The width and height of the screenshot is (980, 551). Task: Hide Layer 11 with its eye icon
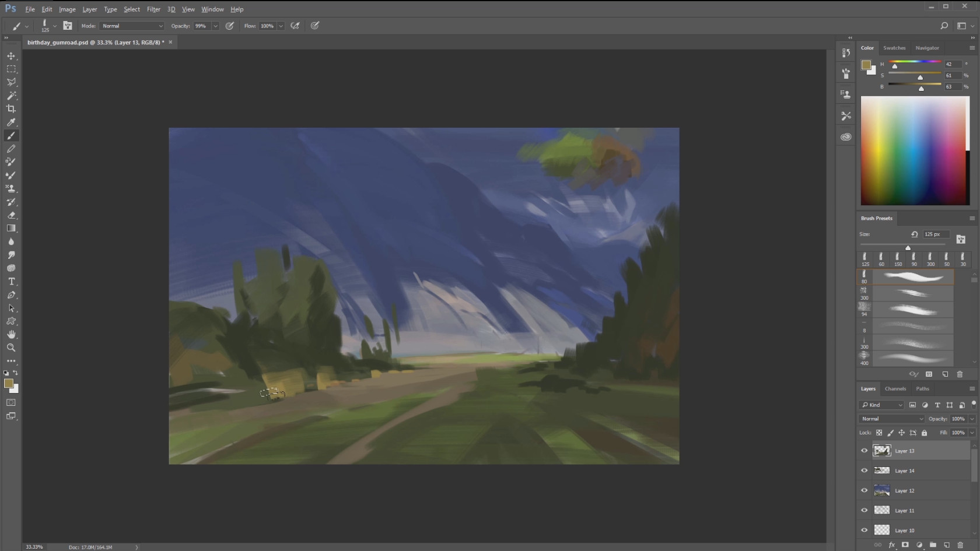[x=864, y=510]
